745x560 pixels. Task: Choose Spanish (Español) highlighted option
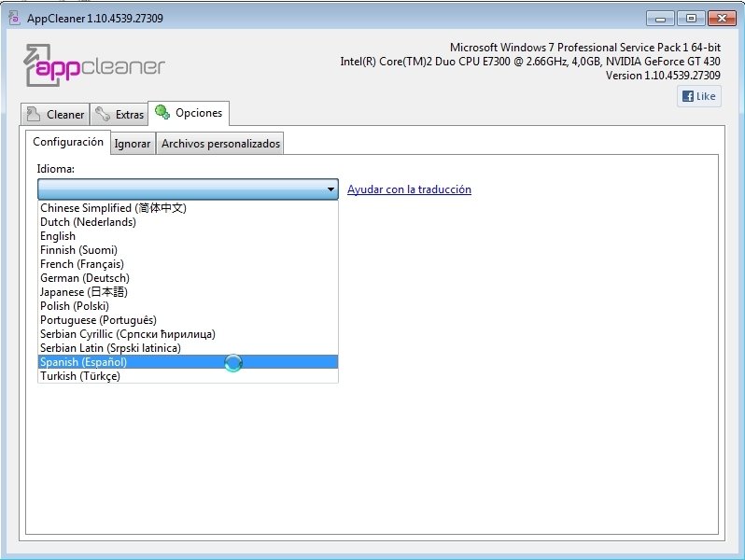188,362
